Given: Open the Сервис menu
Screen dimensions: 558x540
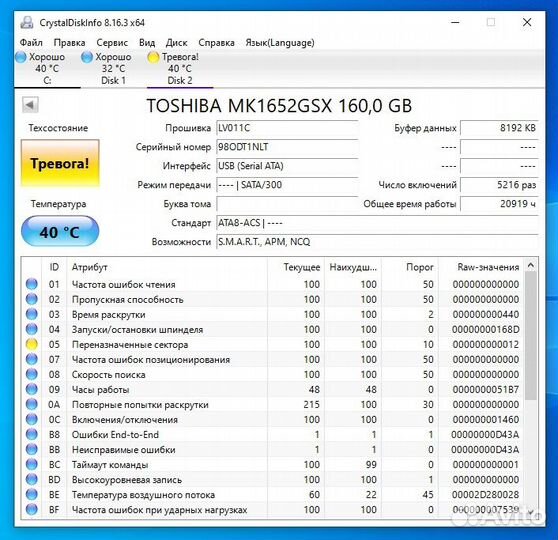Looking at the screenshot, I should [112, 43].
